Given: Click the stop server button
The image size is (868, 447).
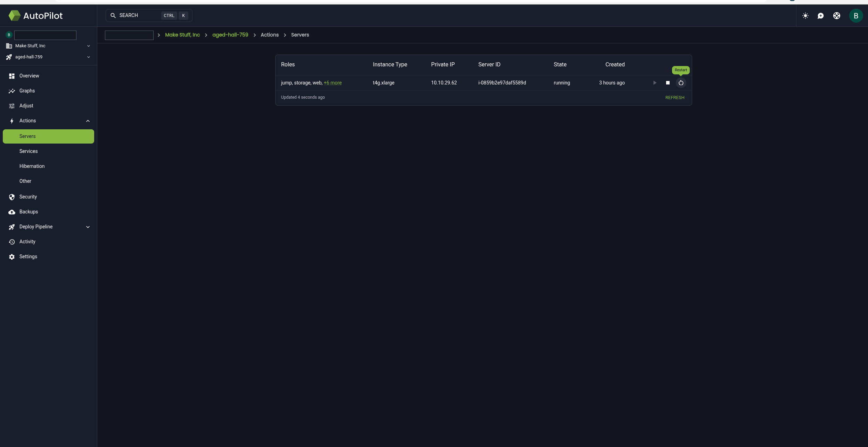Looking at the screenshot, I should pyautogui.click(x=668, y=83).
